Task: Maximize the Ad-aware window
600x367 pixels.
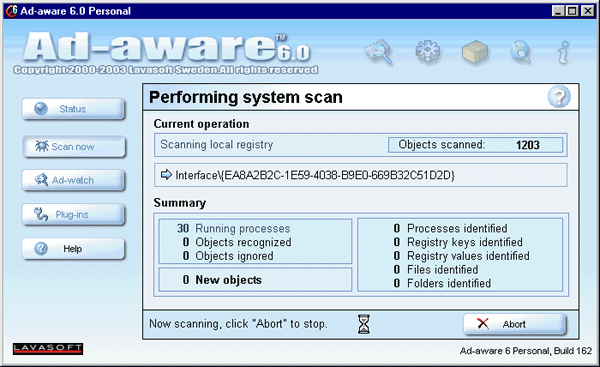Action: coord(573,11)
